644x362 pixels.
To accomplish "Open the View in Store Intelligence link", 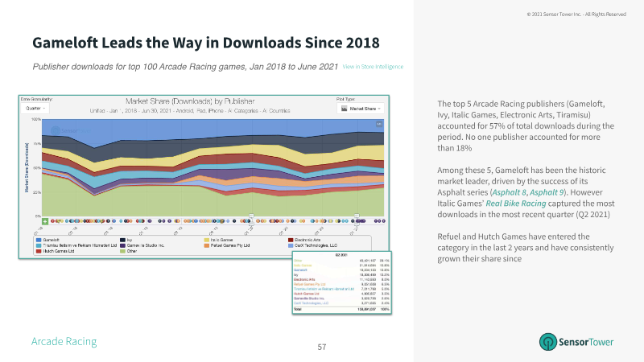I will (373, 67).
